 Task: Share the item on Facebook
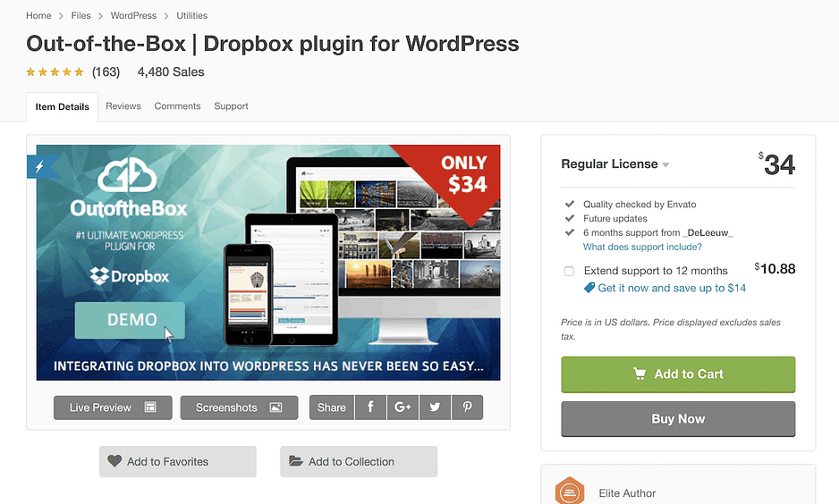pyautogui.click(x=370, y=407)
